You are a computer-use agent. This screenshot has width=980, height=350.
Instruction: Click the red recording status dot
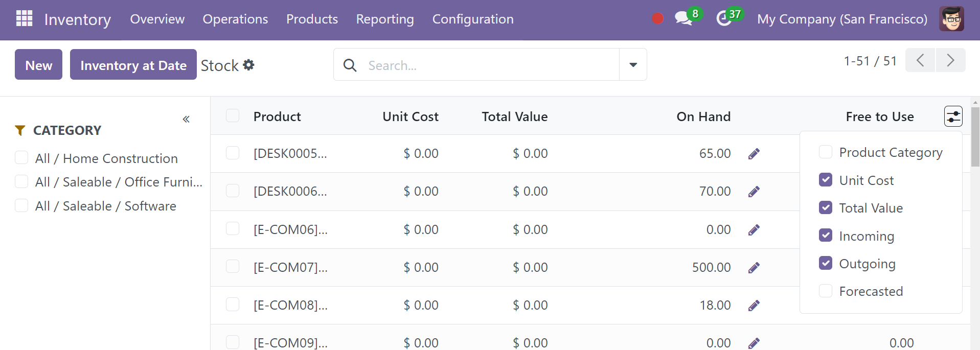[657, 18]
